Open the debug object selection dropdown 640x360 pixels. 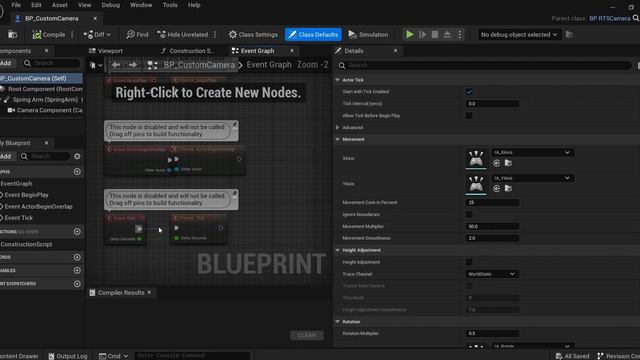[519, 35]
